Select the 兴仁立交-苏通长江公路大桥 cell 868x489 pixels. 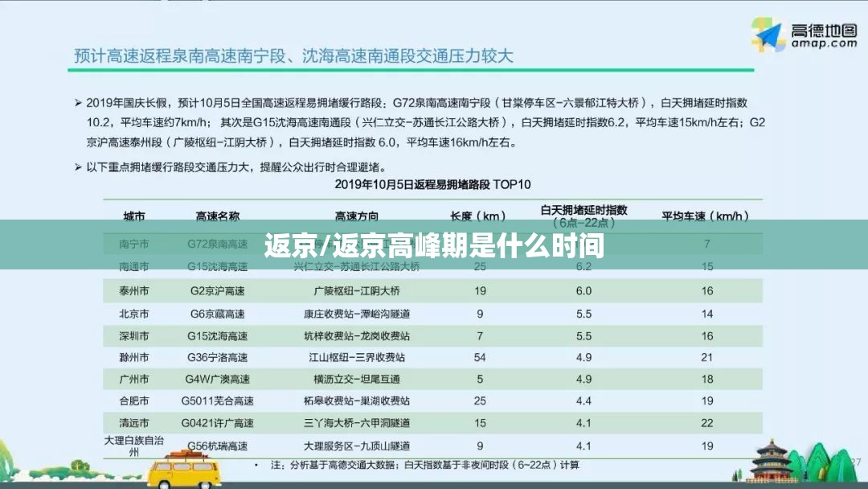[357, 267]
